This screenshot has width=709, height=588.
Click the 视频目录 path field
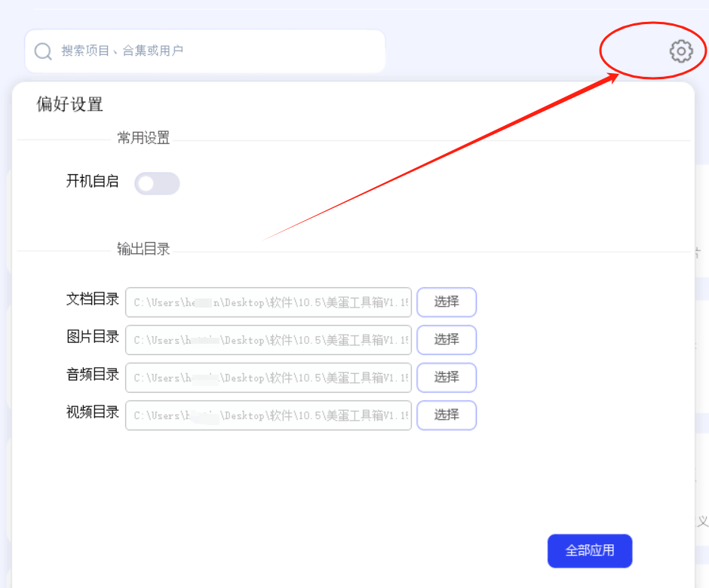[x=269, y=415]
